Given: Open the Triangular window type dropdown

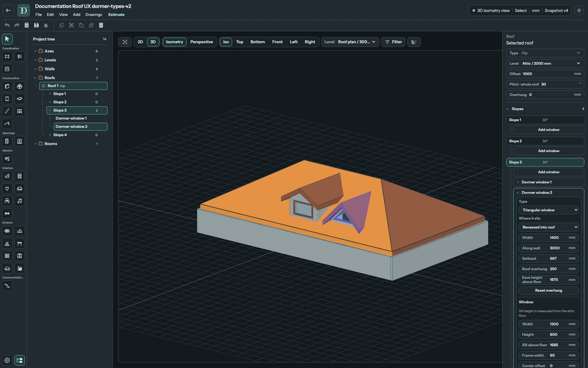Looking at the screenshot, I should pyautogui.click(x=548, y=210).
